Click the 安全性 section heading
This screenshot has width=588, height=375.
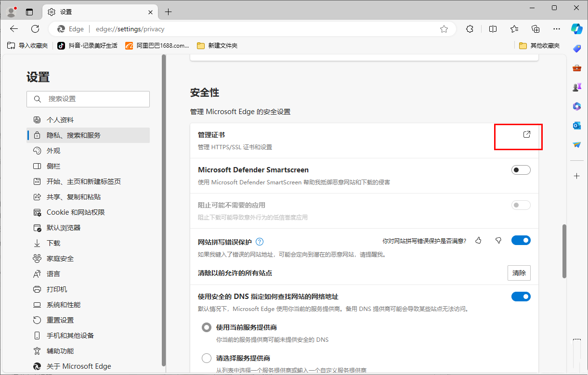click(205, 92)
